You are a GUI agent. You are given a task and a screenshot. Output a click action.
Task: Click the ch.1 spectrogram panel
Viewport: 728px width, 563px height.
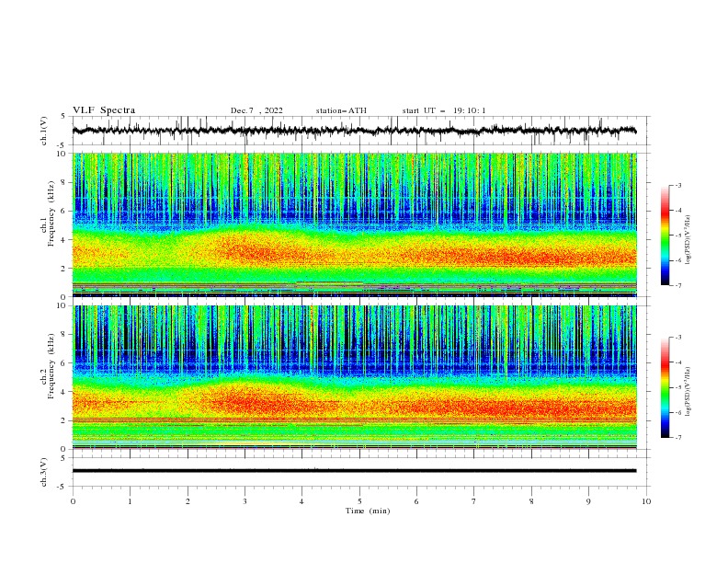[x=354, y=224]
